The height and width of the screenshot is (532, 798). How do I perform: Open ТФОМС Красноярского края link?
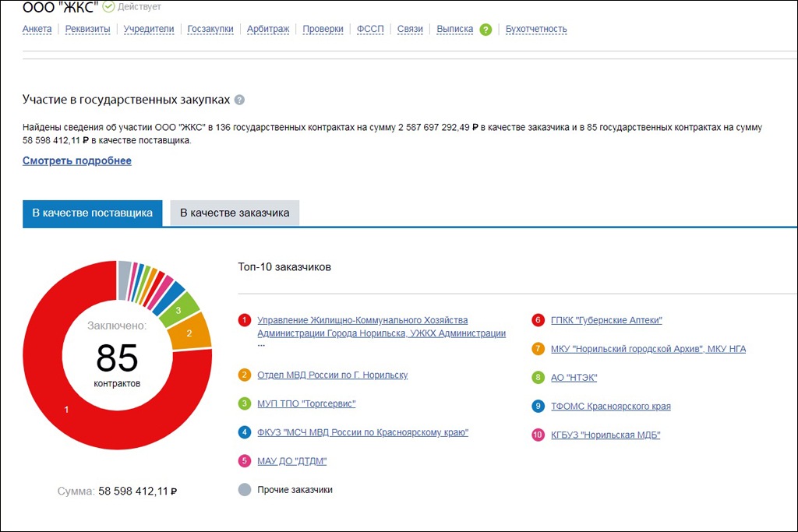point(610,407)
